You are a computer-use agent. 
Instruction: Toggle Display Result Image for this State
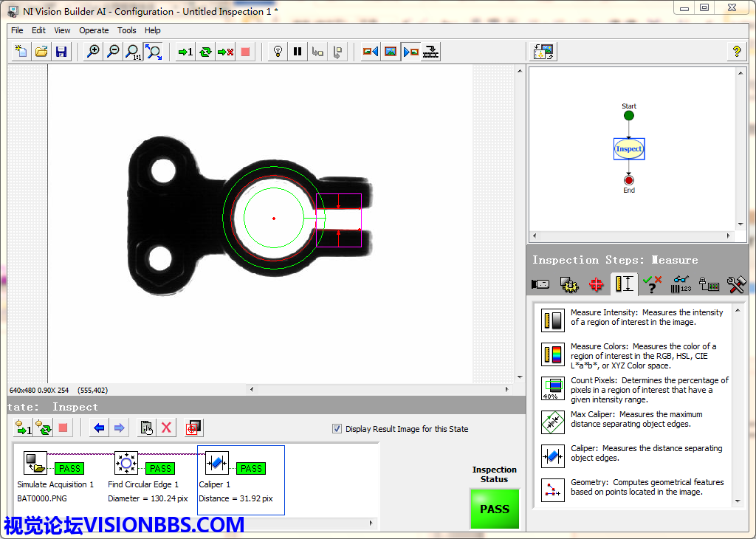tap(337, 428)
